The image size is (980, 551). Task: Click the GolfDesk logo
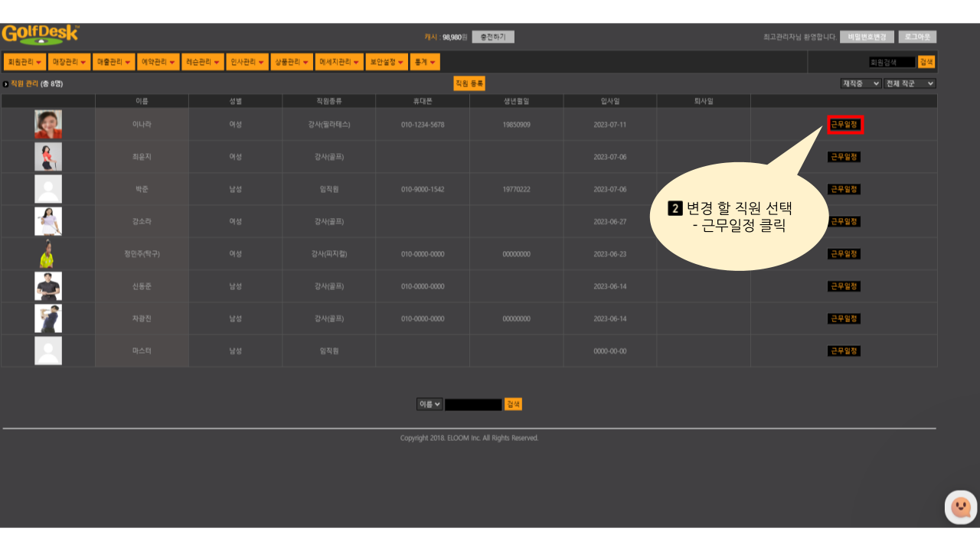[x=40, y=35]
